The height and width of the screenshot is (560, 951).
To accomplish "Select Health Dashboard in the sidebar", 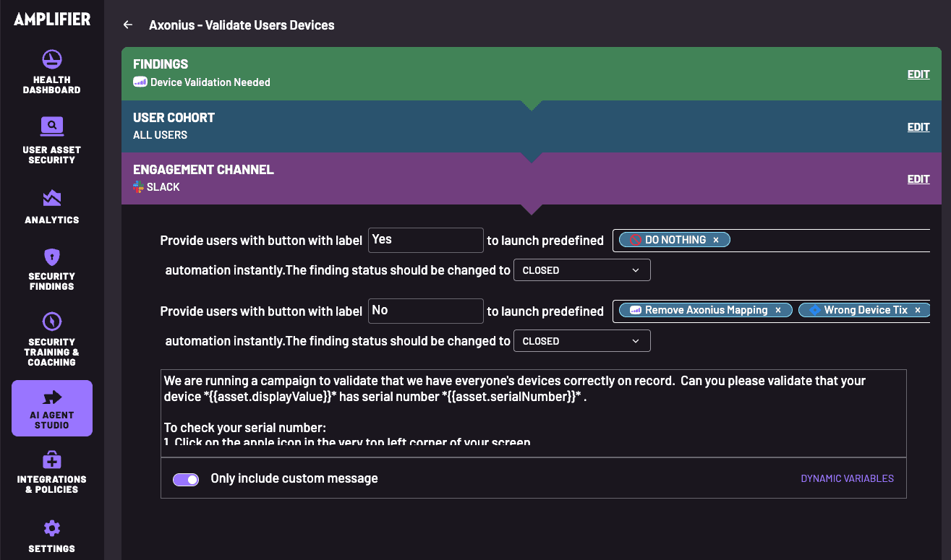I will point(52,72).
